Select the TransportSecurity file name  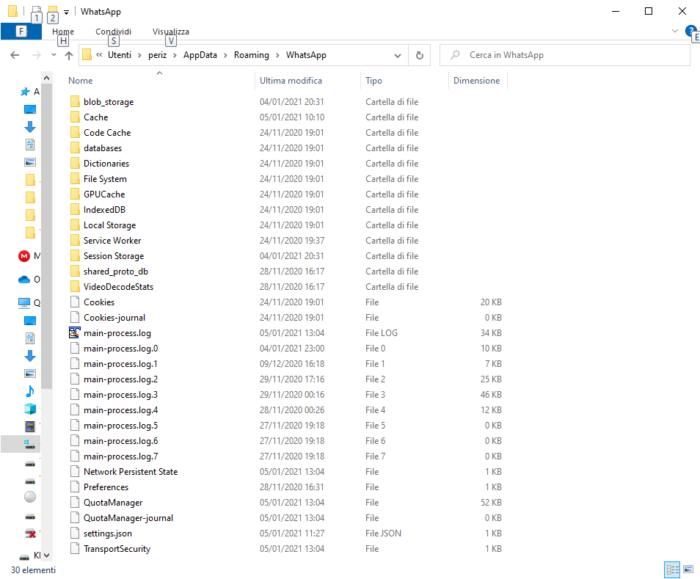click(x=117, y=549)
